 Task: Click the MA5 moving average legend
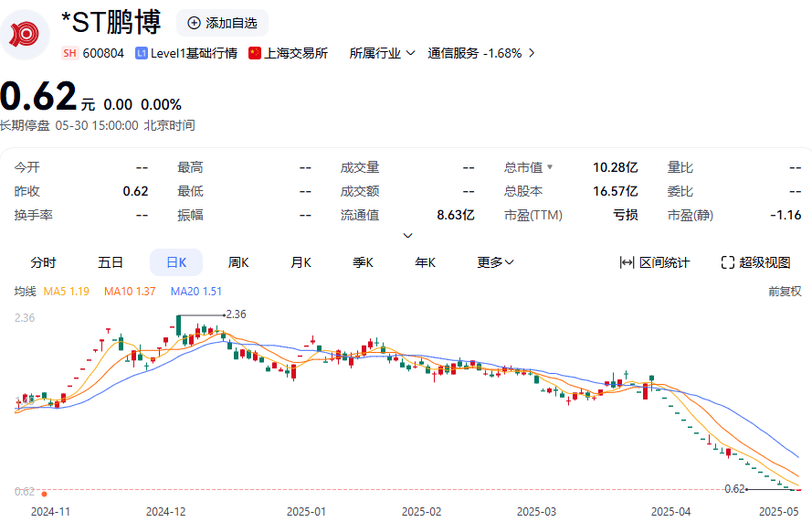click(x=66, y=291)
